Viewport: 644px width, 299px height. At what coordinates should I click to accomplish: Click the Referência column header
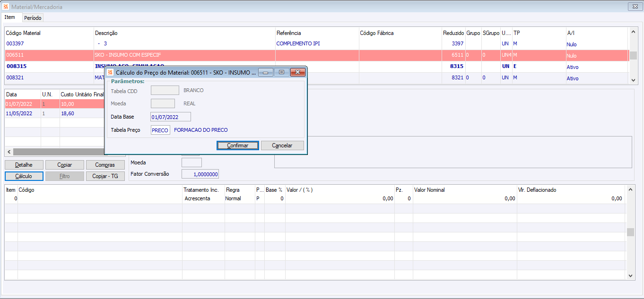(x=289, y=33)
